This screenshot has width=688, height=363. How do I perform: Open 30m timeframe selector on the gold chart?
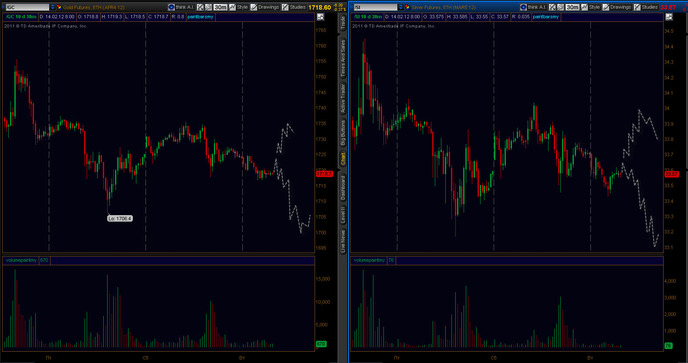[220, 7]
